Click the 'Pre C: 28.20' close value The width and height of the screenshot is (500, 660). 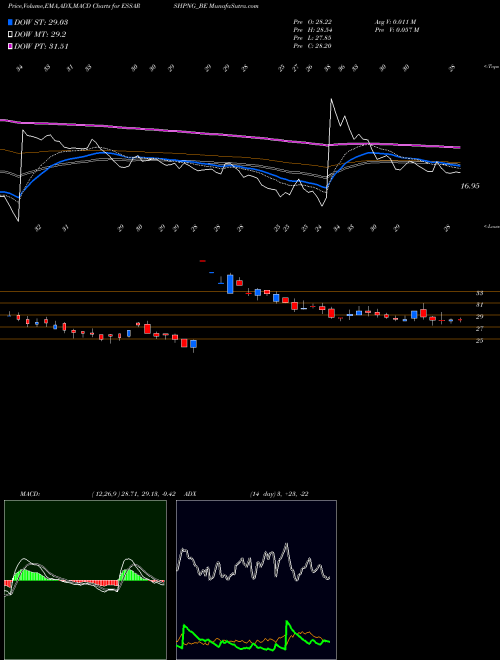(313, 46)
